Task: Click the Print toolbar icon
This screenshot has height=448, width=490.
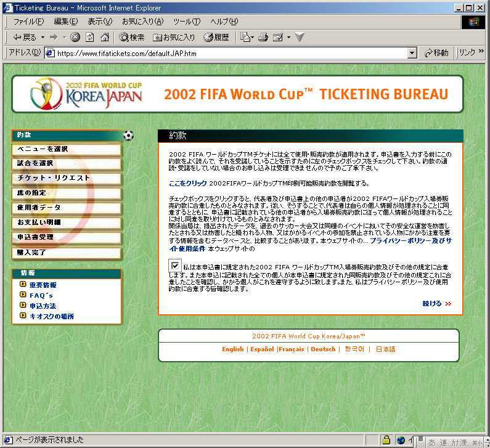Action: 263,38
